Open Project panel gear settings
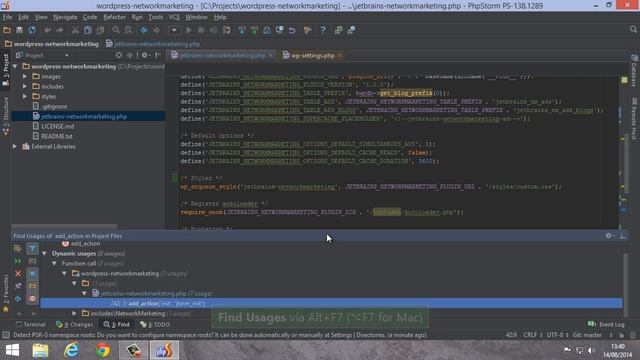The width and height of the screenshot is (640, 360). (x=145, y=55)
